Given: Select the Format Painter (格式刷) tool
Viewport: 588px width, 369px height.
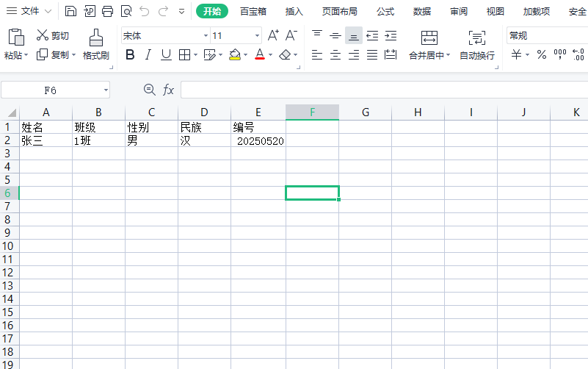Looking at the screenshot, I should pos(96,44).
